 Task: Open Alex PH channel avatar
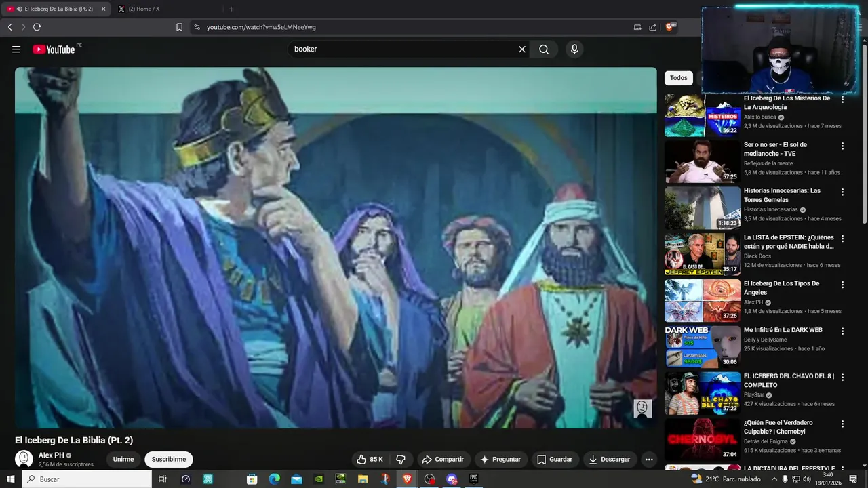[24, 459]
